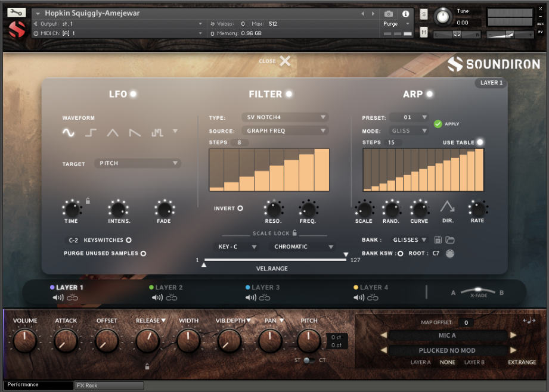Switch to the FX Rack tab
The width and height of the screenshot is (549, 392).
click(x=109, y=385)
